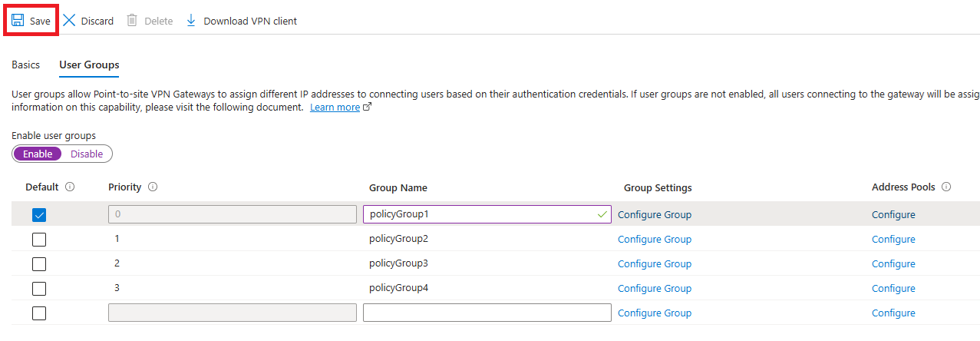Click the empty Group Name input field
The width and height of the screenshot is (980, 341).
(x=487, y=313)
